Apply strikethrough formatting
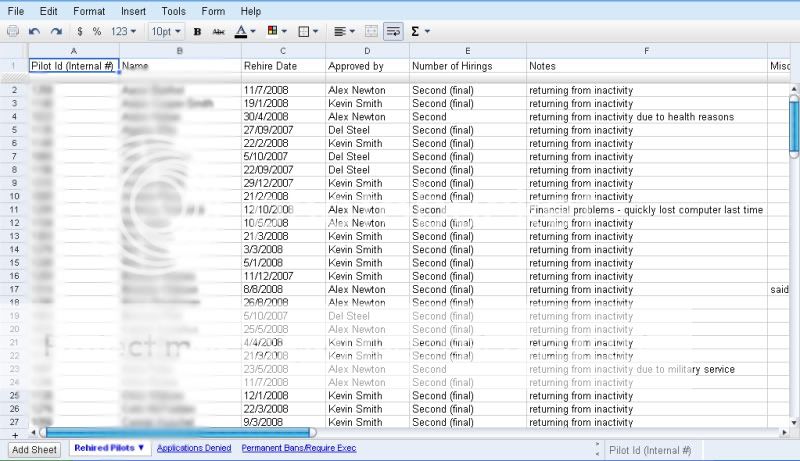The width and height of the screenshot is (800, 461). tap(219, 31)
